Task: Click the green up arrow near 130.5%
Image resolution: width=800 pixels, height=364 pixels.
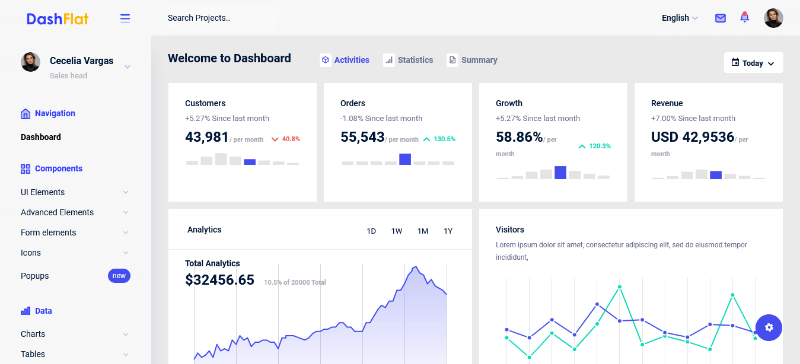Action: coord(427,139)
